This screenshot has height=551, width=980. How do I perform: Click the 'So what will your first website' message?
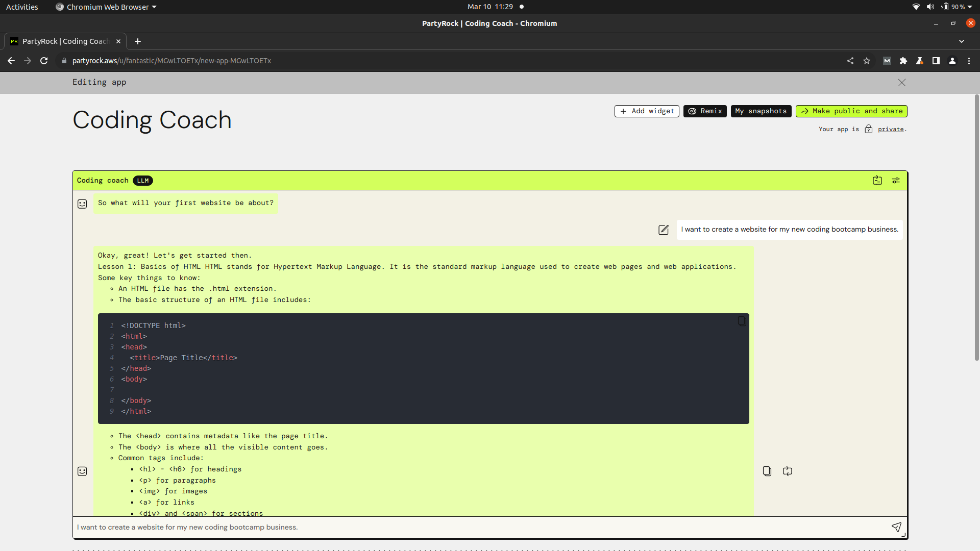pos(186,203)
